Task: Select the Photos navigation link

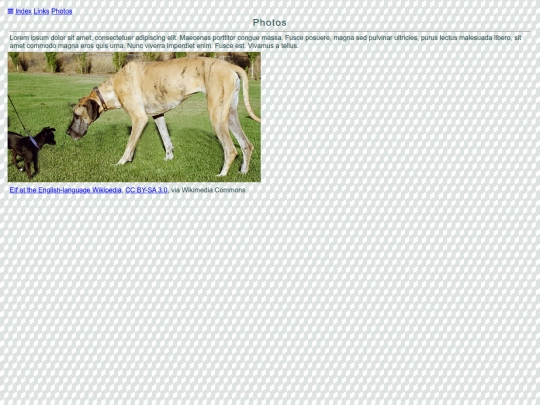Action: (x=62, y=11)
